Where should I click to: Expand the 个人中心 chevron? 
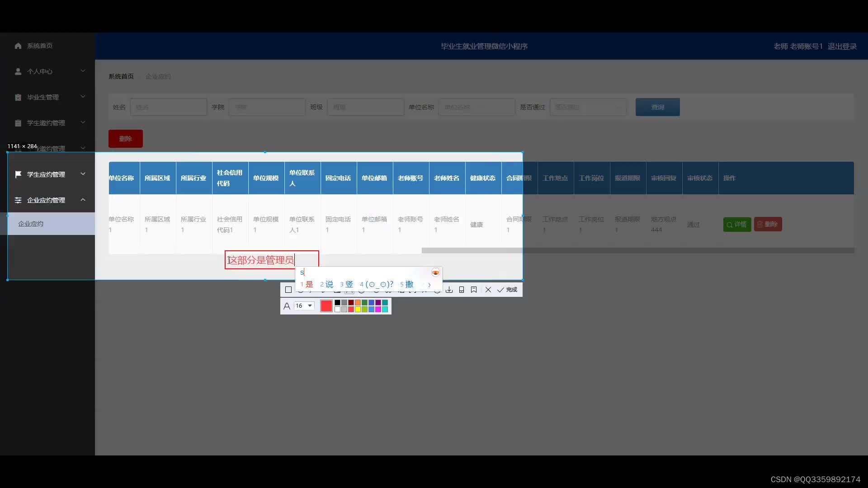click(x=83, y=71)
